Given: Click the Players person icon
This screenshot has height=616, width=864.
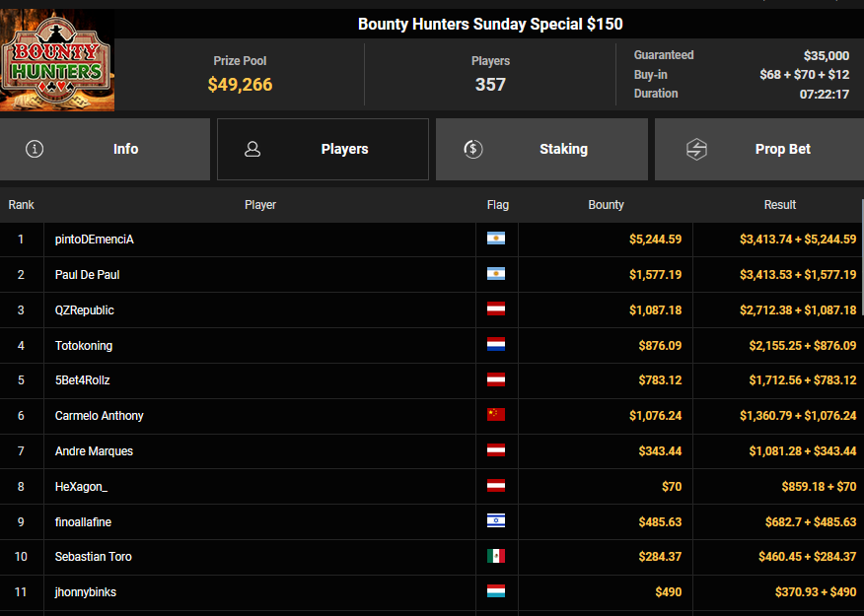Looking at the screenshot, I should [252, 149].
